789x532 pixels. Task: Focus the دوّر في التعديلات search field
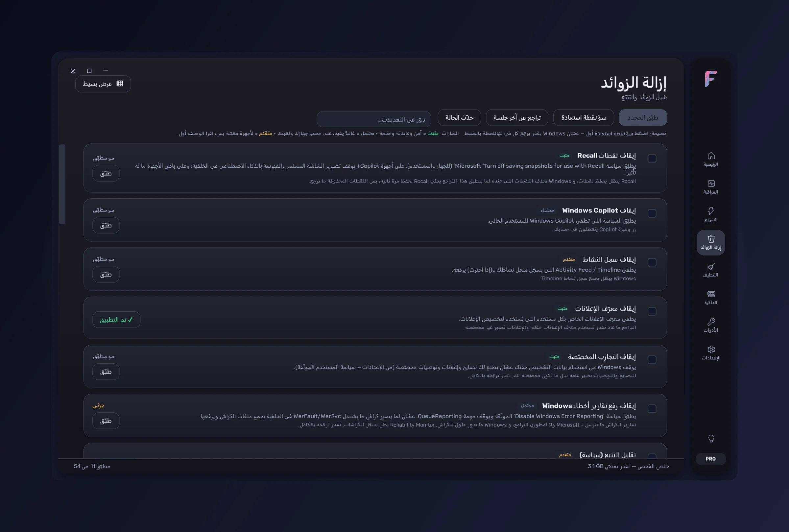click(x=374, y=119)
